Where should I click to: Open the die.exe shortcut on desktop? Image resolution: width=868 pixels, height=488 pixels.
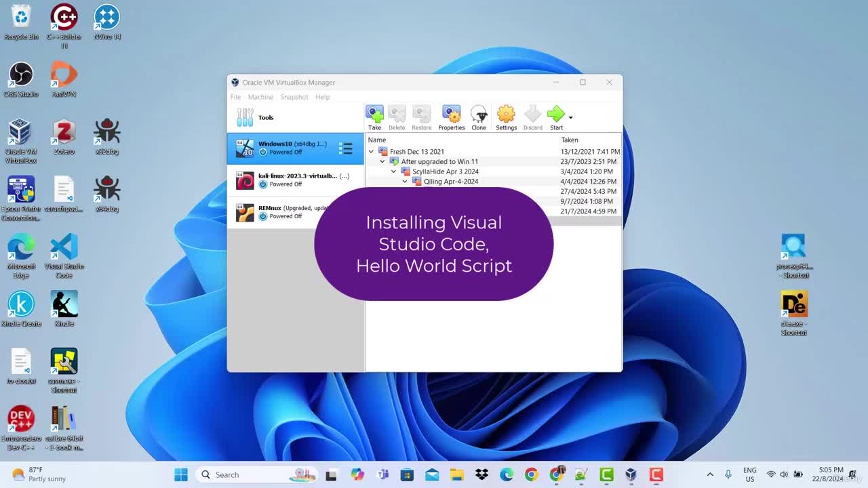pos(793,314)
